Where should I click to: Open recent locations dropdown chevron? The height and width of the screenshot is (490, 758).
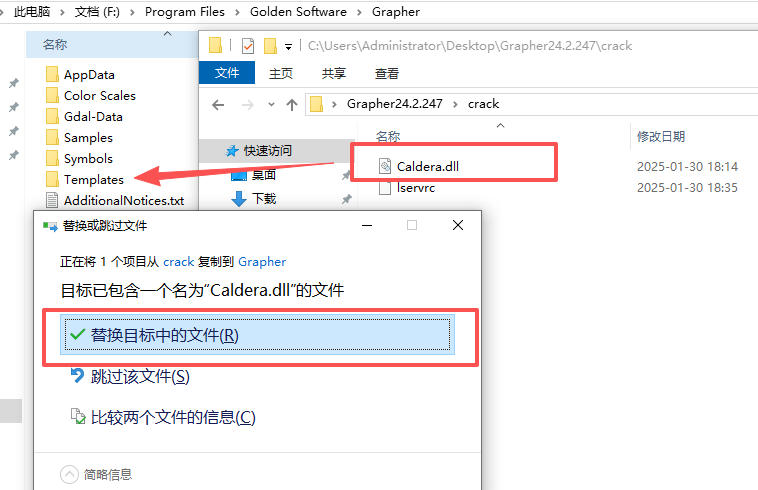coord(271,104)
